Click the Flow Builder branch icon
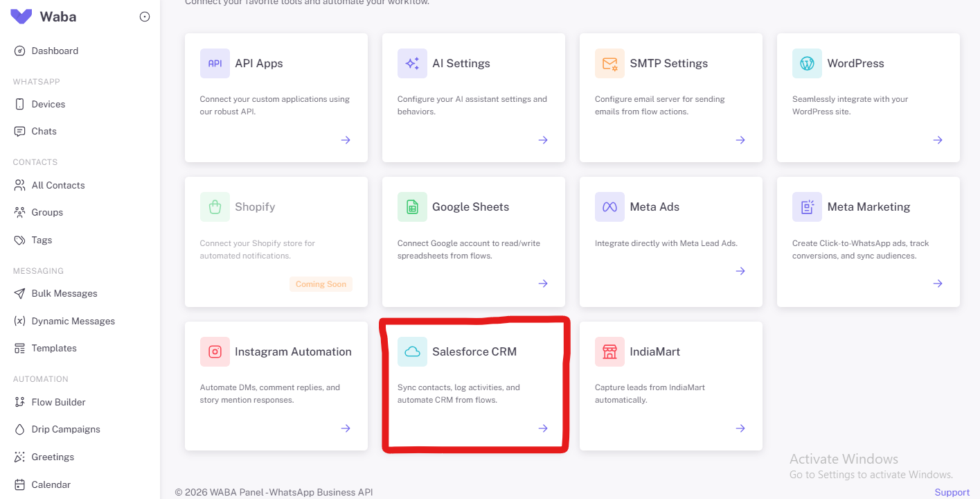This screenshot has width=980, height=499. click(19, 402)
